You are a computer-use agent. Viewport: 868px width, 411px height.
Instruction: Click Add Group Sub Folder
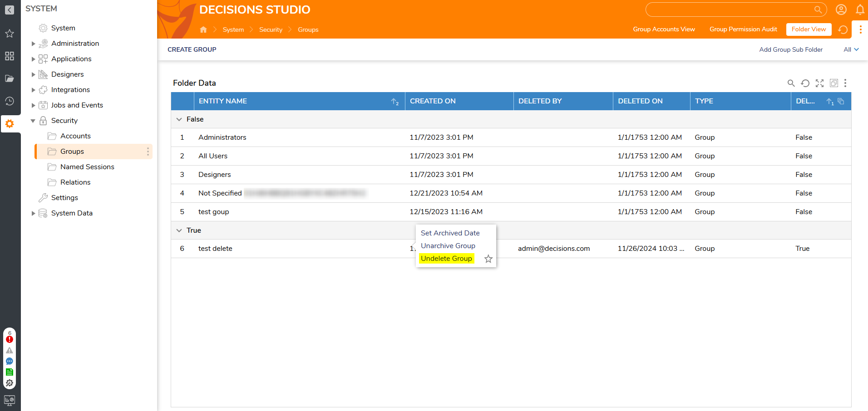click(x=791, y=49)
